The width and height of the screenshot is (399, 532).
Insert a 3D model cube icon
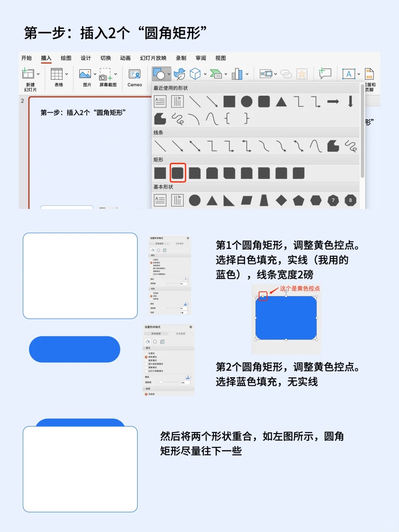click(x=195, y=74)
